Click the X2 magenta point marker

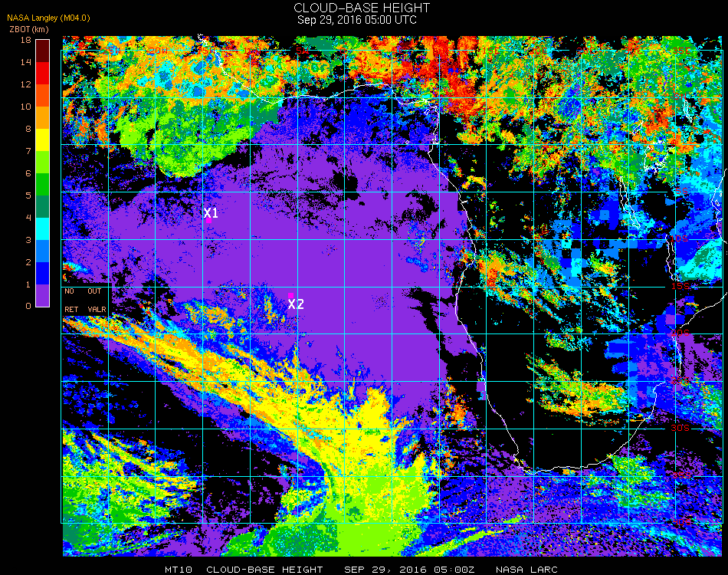click(290, 295)
